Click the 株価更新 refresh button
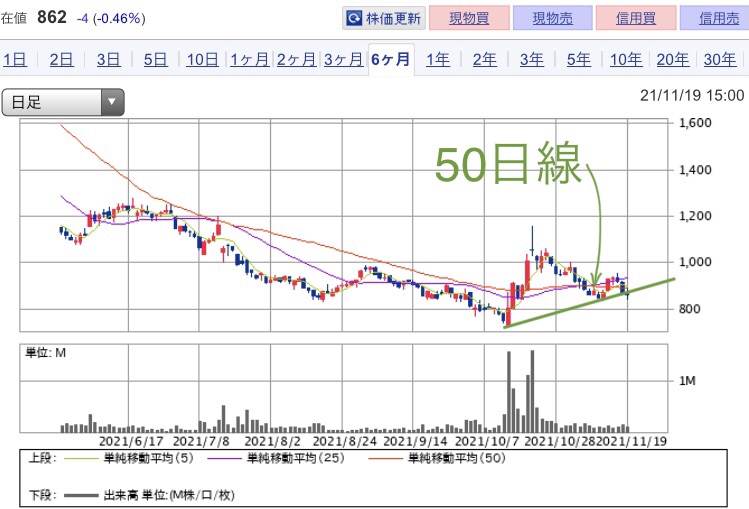The width and height of the screenshot is (749, 509). click(384, 18)
